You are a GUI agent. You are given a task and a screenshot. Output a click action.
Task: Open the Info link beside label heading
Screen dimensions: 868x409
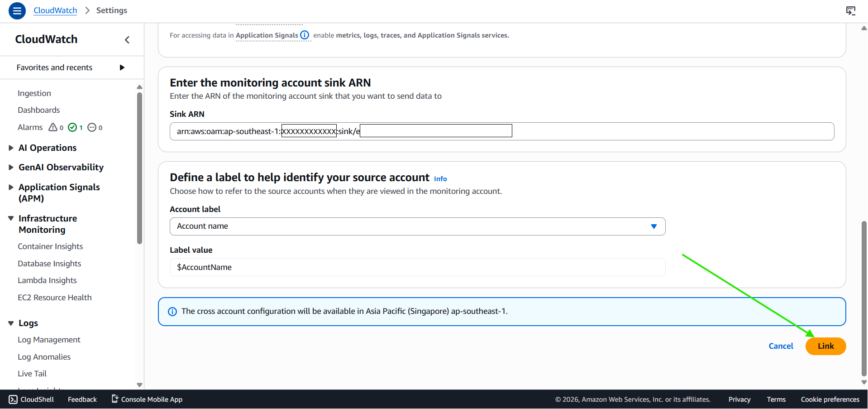pyautogui.click(x=440, y=179)
